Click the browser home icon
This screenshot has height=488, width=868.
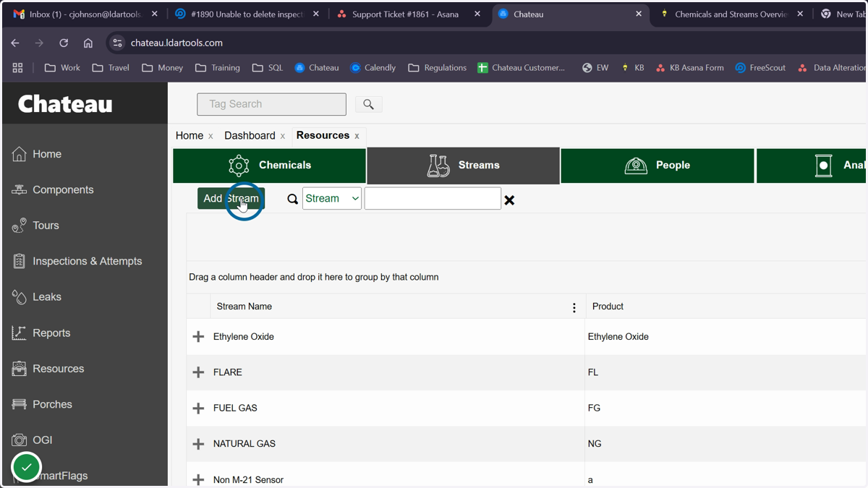[88, 43]
